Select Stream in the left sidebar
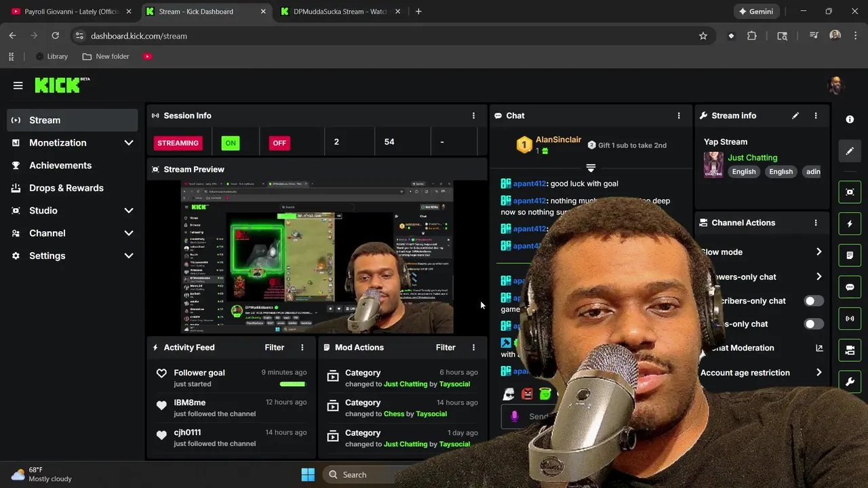The image size is (868, 488). point(73,120)
